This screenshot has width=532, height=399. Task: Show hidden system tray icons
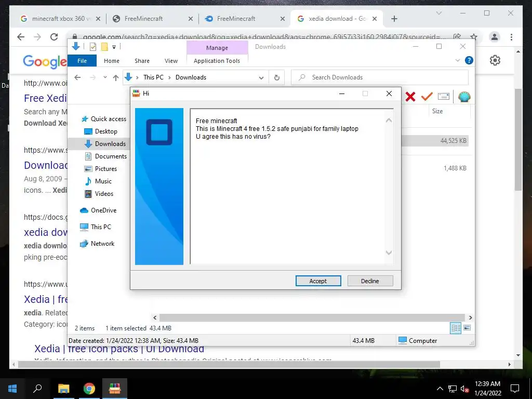pos(440,389)
